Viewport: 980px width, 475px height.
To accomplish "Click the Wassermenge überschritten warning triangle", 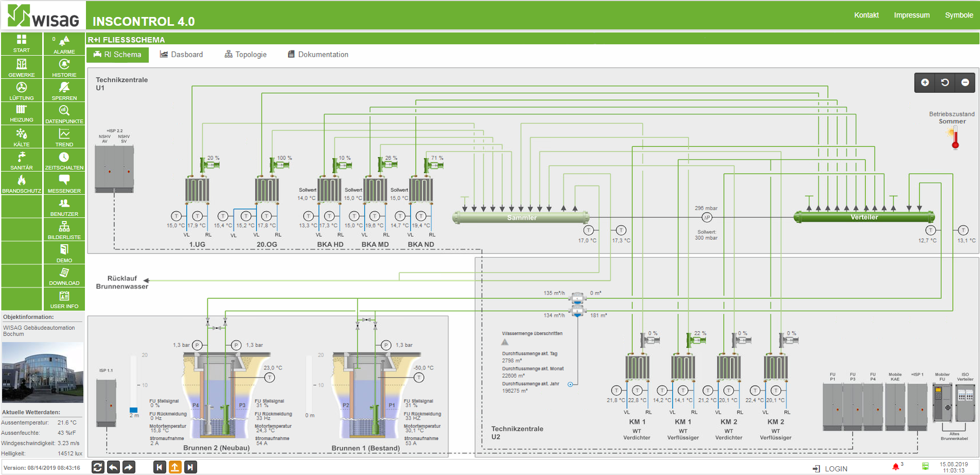I will point(505,342).
